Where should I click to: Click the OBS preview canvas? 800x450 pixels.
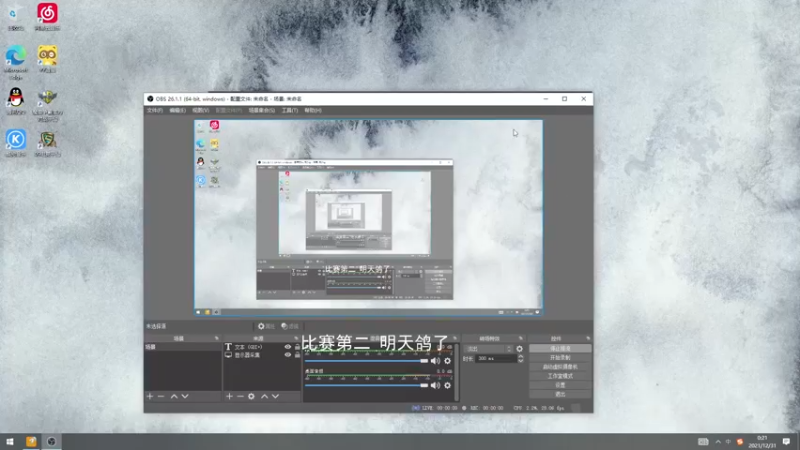click(368, 218)
